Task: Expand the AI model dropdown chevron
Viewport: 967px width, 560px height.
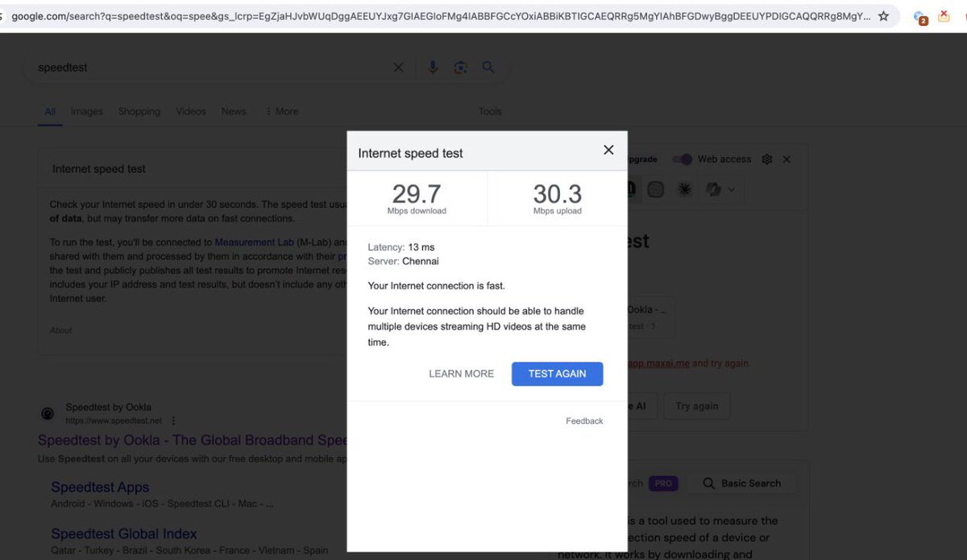Action: pyautogui.click(x=731, y=190)
